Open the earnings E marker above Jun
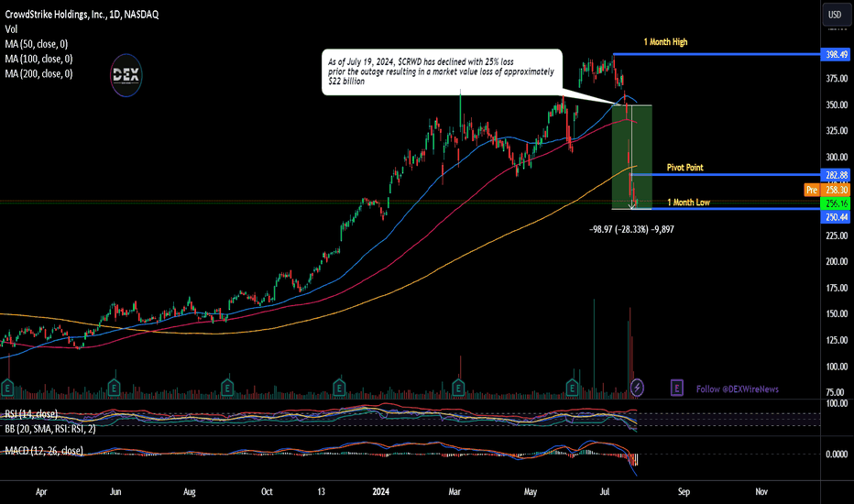Screen dimensions: 854x504 click(x=114, y=388)
